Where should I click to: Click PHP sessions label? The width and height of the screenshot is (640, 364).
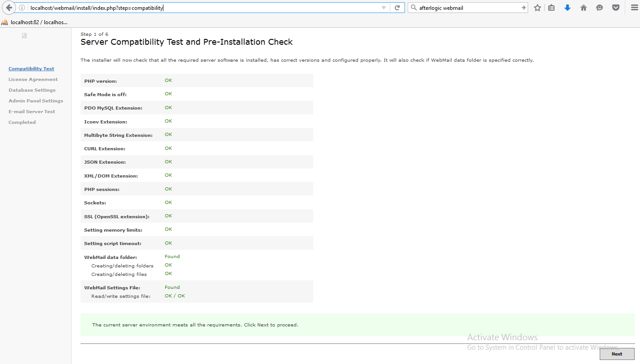(x=102, y=189)
